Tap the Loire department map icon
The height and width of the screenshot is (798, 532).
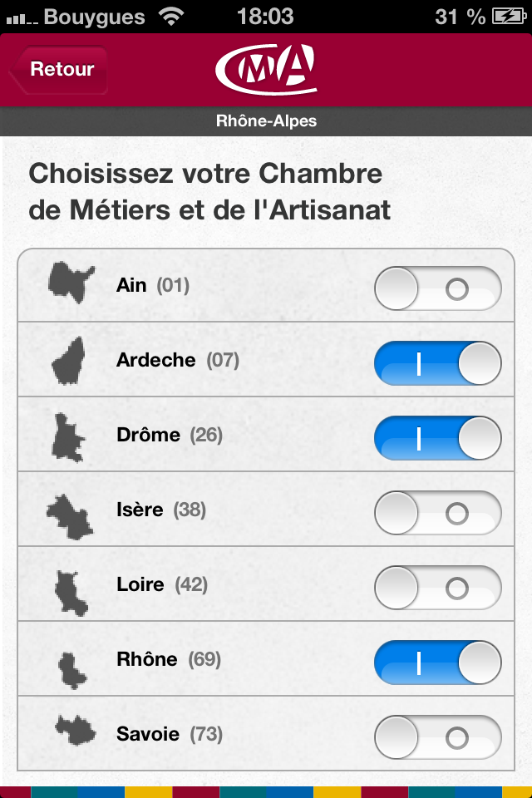pos(70,591)
